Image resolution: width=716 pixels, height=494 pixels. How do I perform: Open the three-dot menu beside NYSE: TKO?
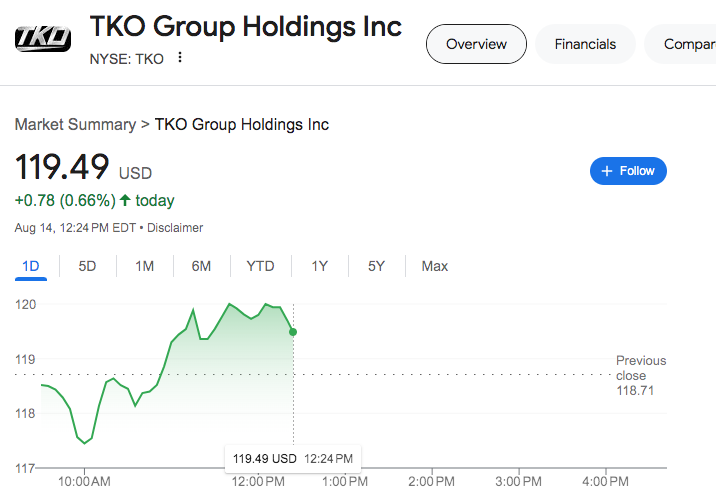coord(180,58)
